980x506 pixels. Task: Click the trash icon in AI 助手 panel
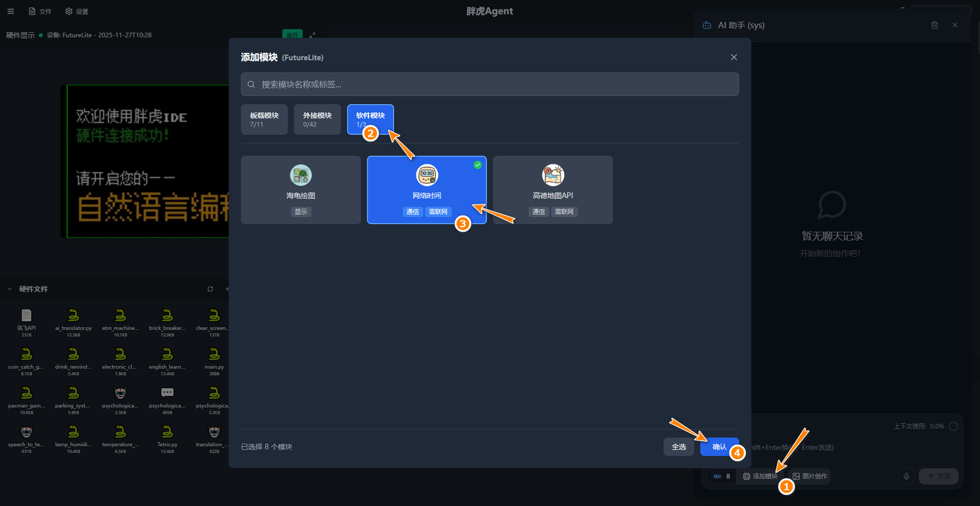point(934,25)
